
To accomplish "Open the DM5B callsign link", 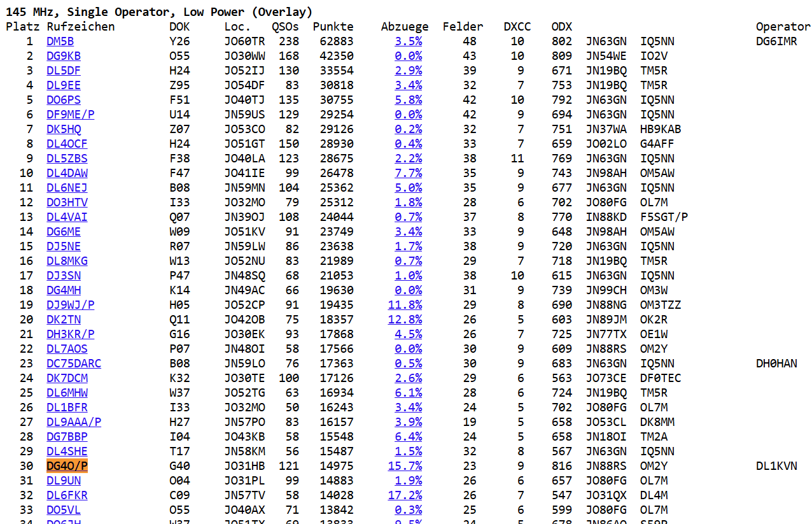I will pyautogui.click(x=60, y=41).
